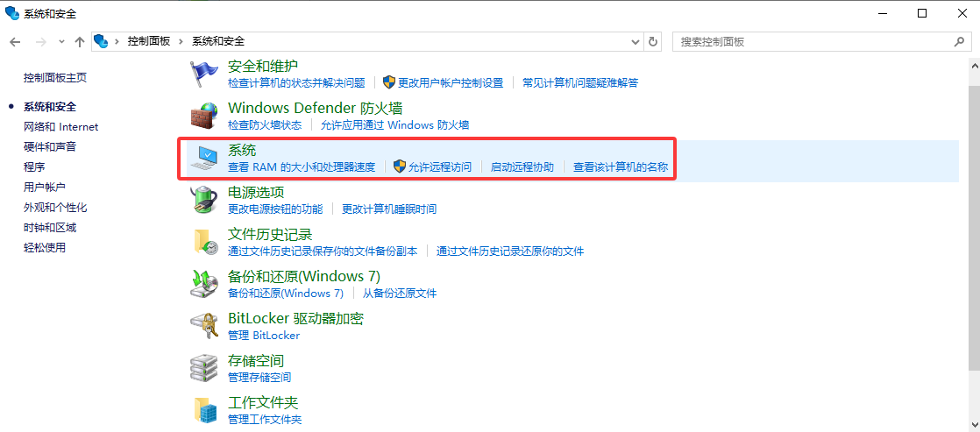Open BitLocker 驱动器加密 heading

tap(295, 318)
